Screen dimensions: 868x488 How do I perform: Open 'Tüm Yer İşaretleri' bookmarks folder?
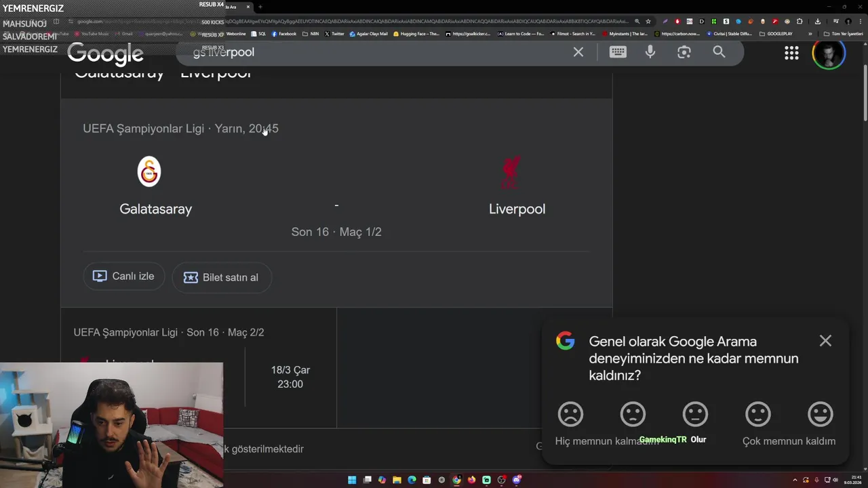844,33
